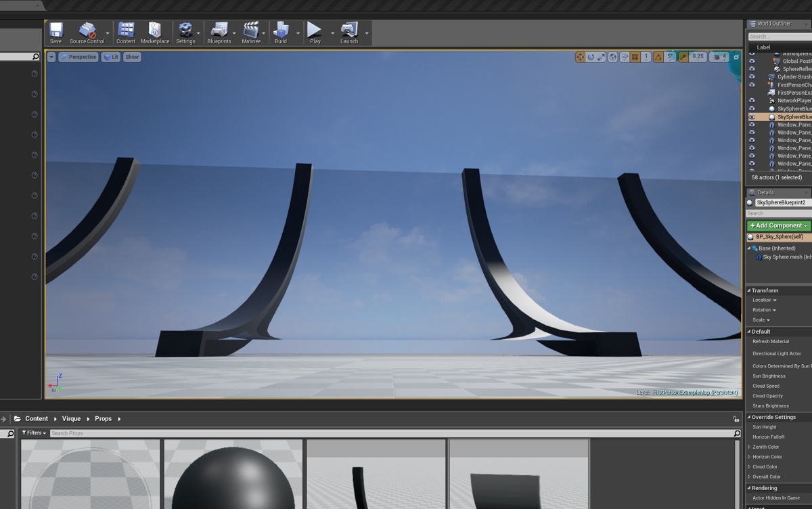Image resolution: width=812 pixels, height=509 pixels.
Task: Open the Marketplace toolbar icon
Action: (155, 32)
